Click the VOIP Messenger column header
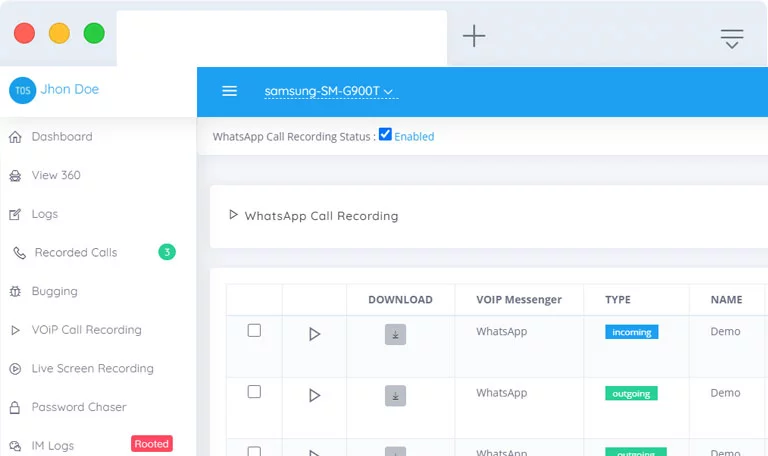 (x=519, y=300)
